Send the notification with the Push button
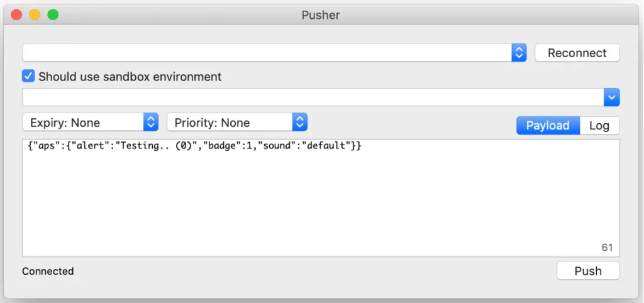 pos(588,271)
